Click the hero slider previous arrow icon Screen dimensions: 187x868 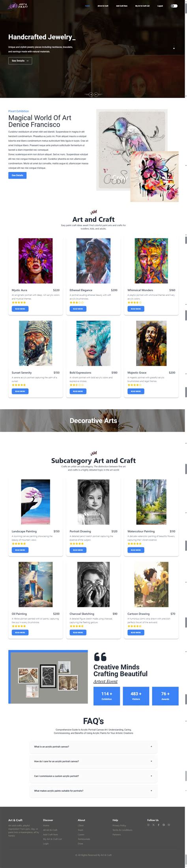[96, 94]
